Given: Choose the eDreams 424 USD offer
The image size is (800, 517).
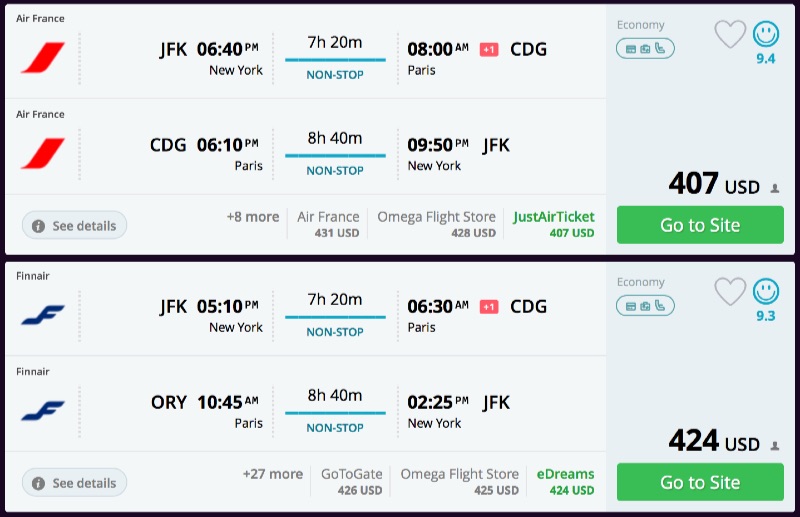Looking at the screenshot, I should [x=565, y=482].
